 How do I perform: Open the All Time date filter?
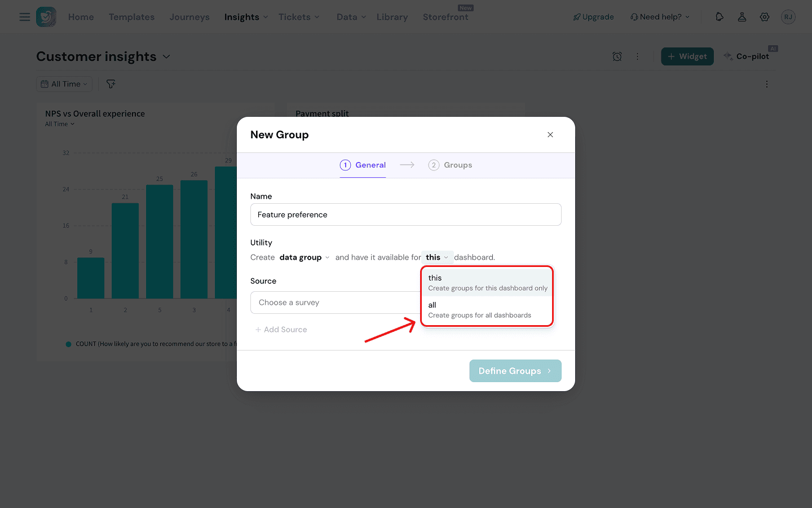click(x=64, y=84)
